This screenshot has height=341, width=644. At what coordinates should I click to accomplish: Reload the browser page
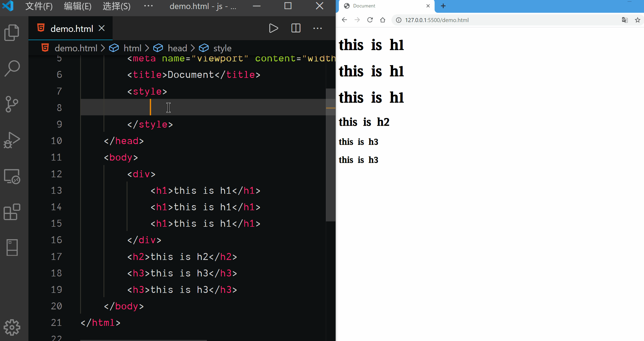pos(370,20)
